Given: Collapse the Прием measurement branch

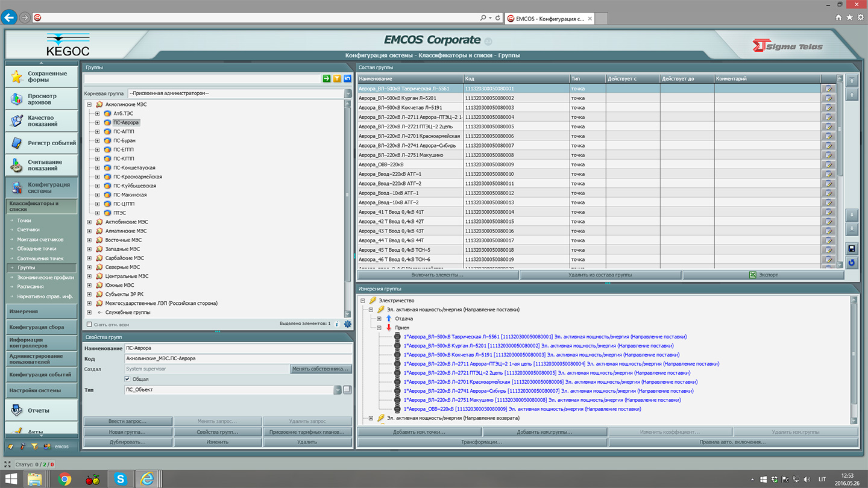Looking at the screenshot, I should pos(379,328).
